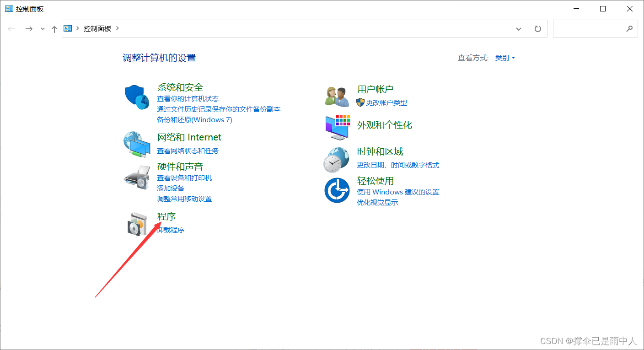Click the Control Panel title bar icon
644x350 pixels.
(9, 9)
